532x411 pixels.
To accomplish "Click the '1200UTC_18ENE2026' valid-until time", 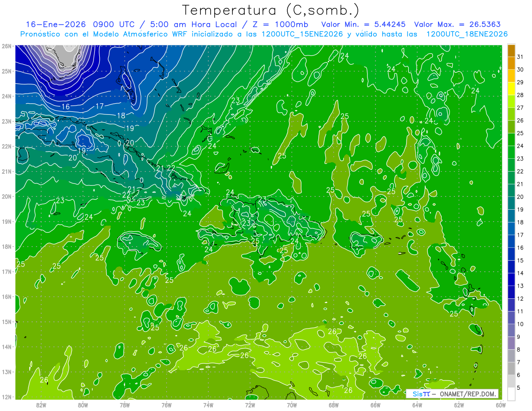I will (x=467, y=34).
